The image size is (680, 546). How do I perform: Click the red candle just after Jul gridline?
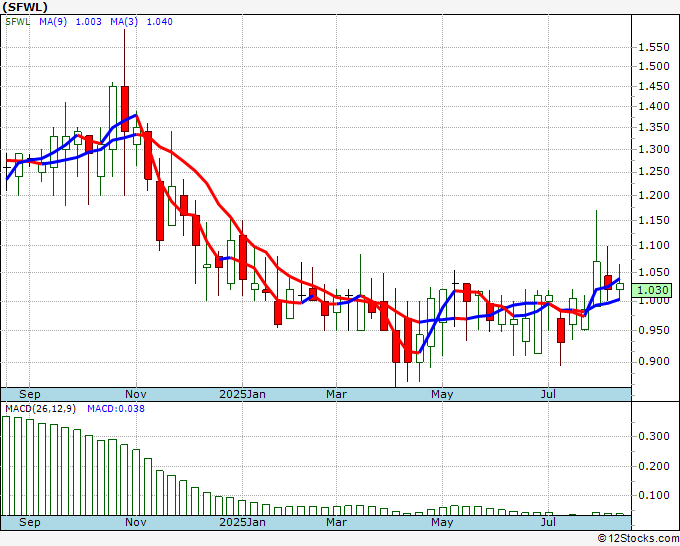pos(561,330)
